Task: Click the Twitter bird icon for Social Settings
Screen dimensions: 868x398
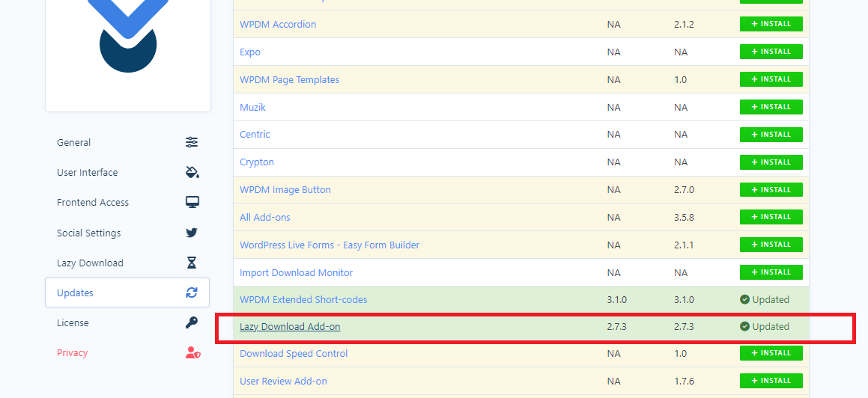Action: click(x=192, y=233)
